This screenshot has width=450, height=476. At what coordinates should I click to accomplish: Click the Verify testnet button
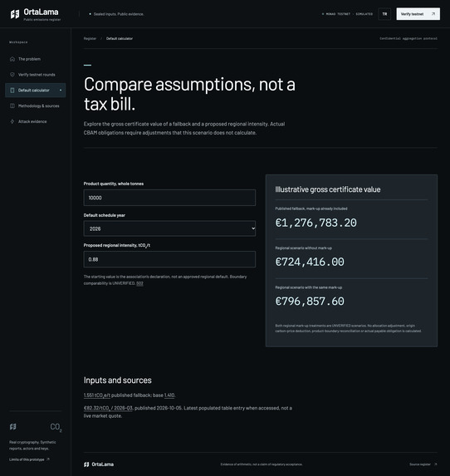point(418,14)
